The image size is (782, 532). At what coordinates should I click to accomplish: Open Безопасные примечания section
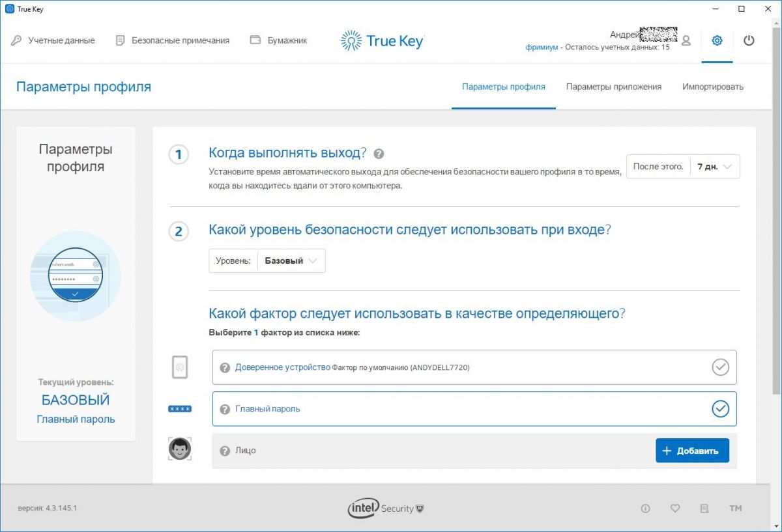tap(173, 40)
